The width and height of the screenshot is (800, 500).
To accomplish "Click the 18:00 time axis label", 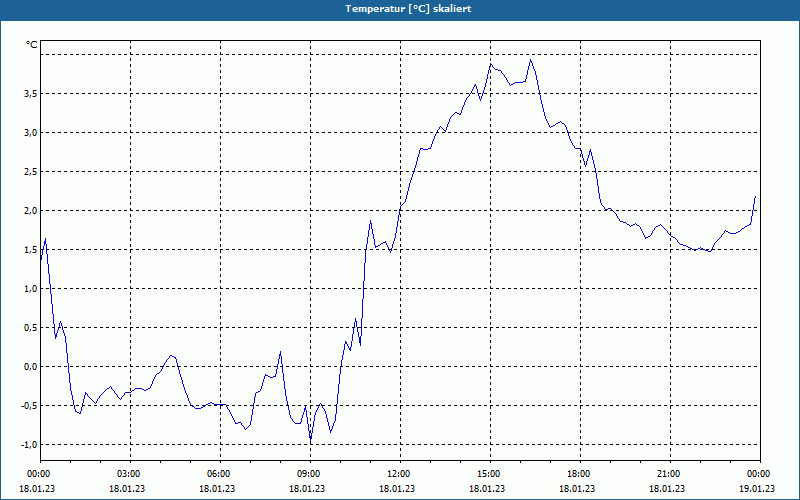I will (579, 474).
